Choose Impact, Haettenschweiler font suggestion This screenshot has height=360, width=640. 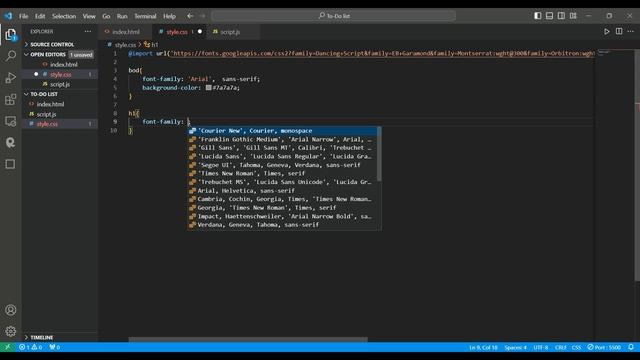[x=282, y=216]
